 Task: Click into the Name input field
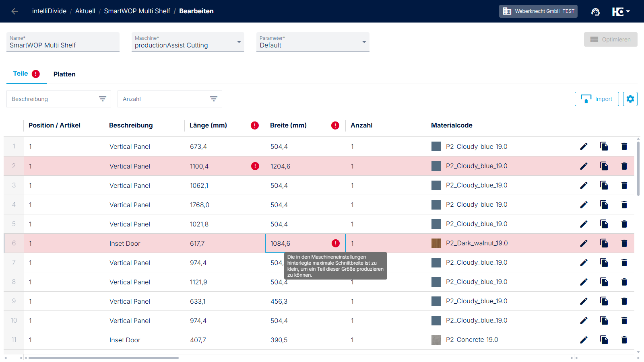[x=63, y=45]
